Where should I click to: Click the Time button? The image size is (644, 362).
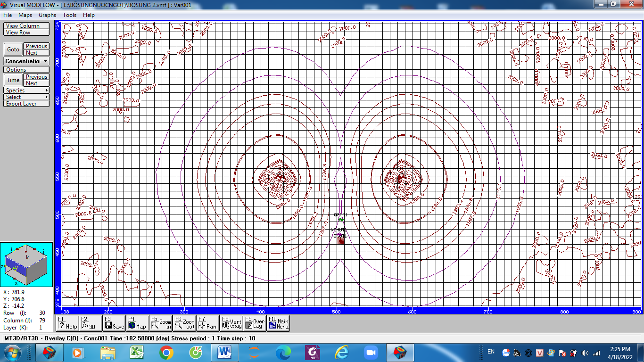pos(13,80)
